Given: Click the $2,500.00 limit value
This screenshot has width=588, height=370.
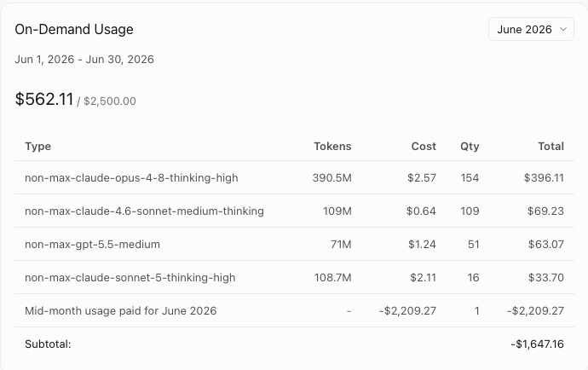Looking at the screenshot, I should [x=110, y=101].
